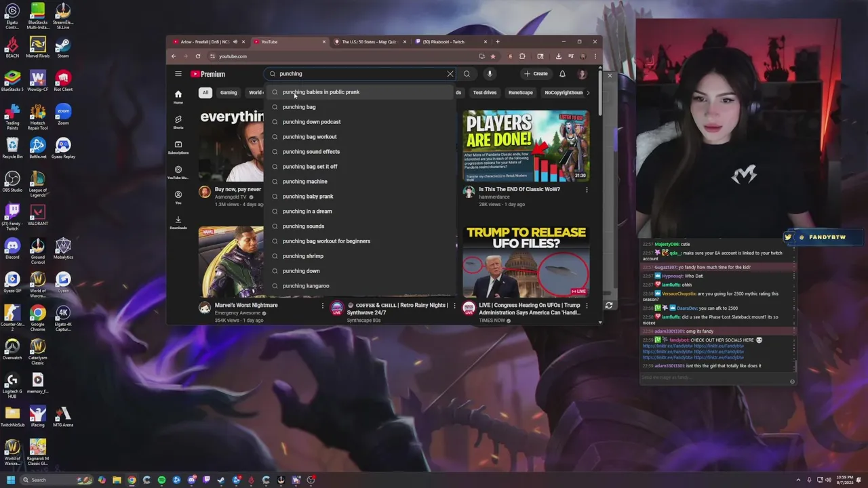Open Subscriptions in YouTube sidebar
This screenshot has width=868, height=488.
click(178, 147)
